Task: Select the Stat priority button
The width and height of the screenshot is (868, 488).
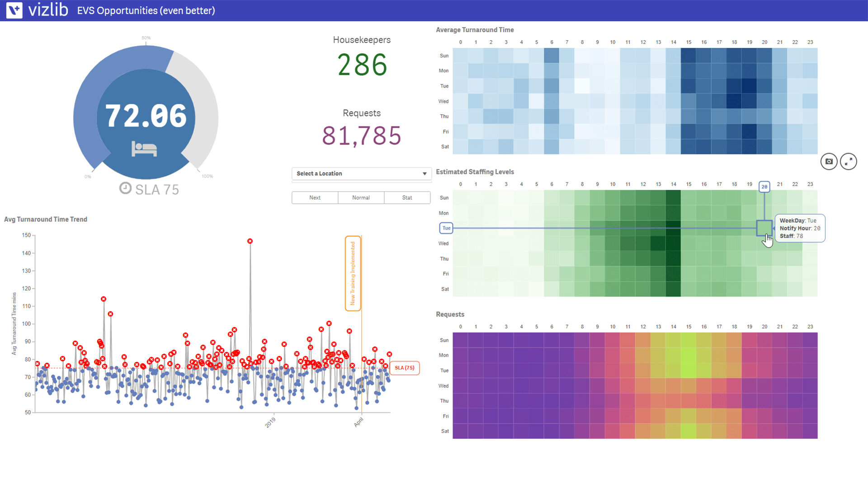Action: [x=407, y=197]
